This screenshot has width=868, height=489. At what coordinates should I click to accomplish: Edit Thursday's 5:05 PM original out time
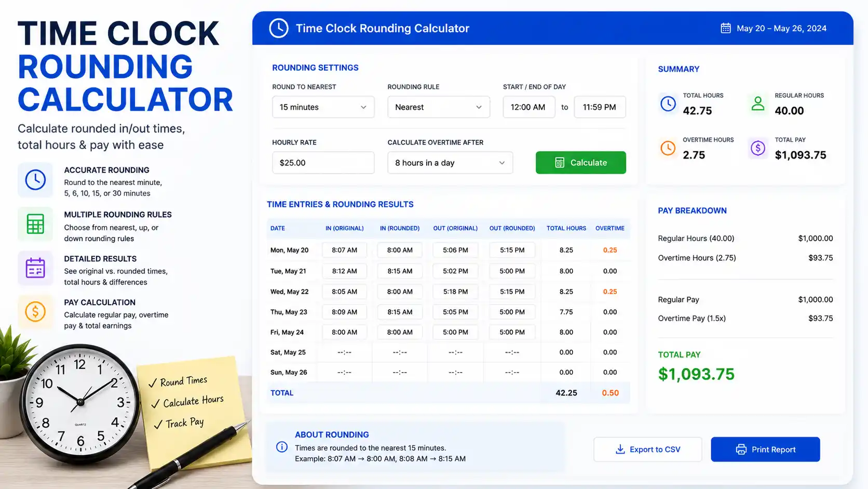pos(455,312)
